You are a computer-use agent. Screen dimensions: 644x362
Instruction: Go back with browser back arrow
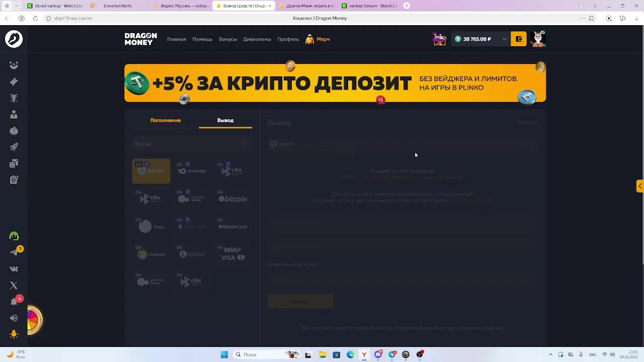[x=7, y=18]
